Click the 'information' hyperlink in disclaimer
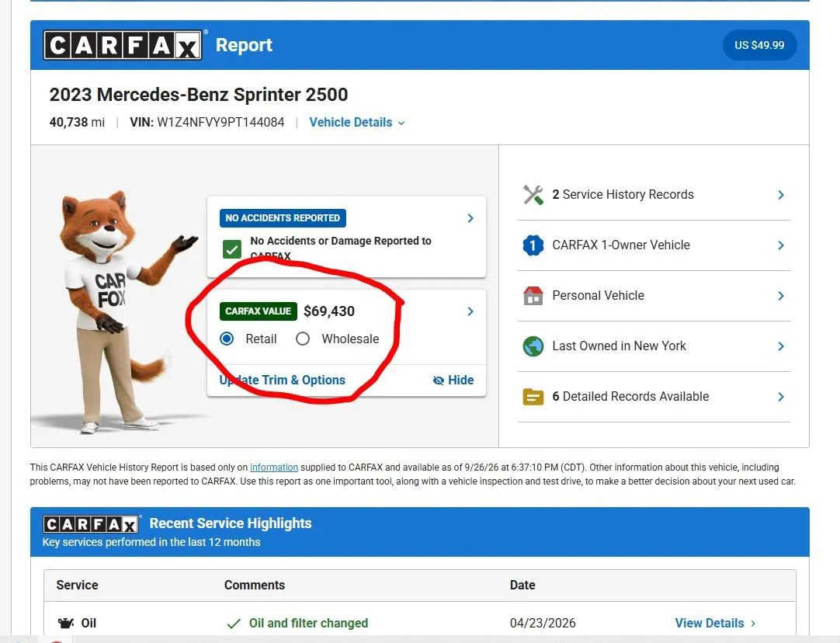 pos(274,467)
